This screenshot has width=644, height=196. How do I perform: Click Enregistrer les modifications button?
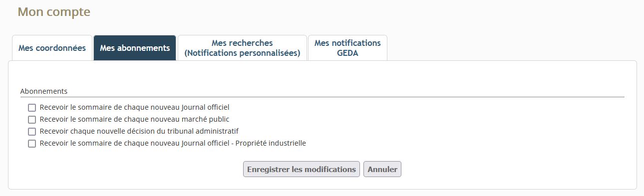pos(302,169)
